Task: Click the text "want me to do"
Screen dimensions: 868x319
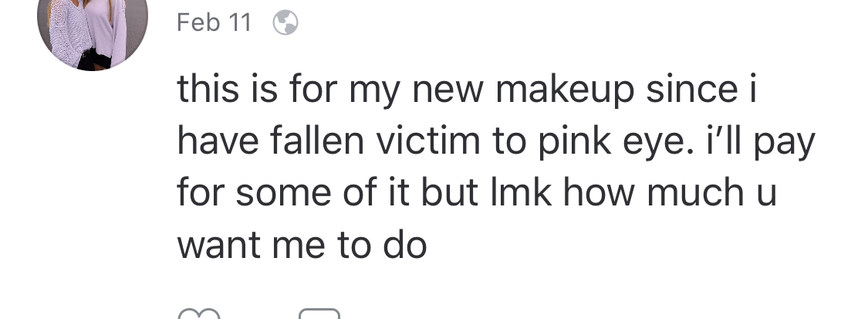Action: point(302,246)
